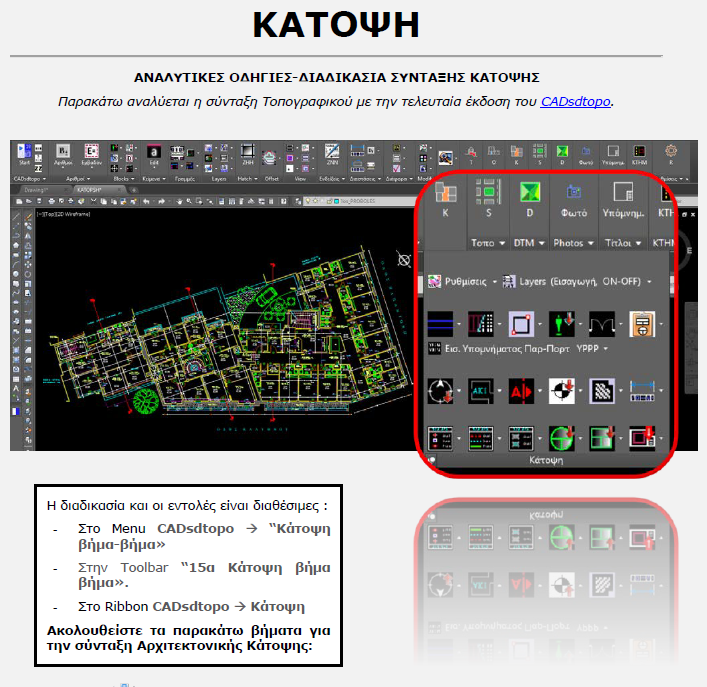707x687 pixels.
Task: Click the blue horizontal lines icon
Action: coord(440,324)
